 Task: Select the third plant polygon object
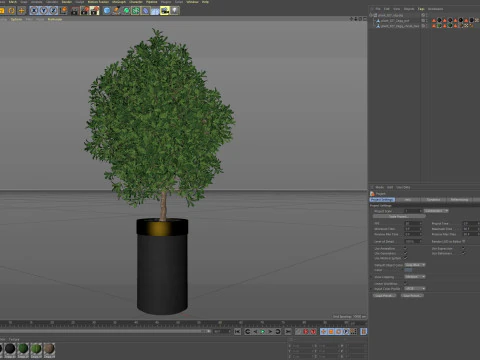(x=400, y=26)
